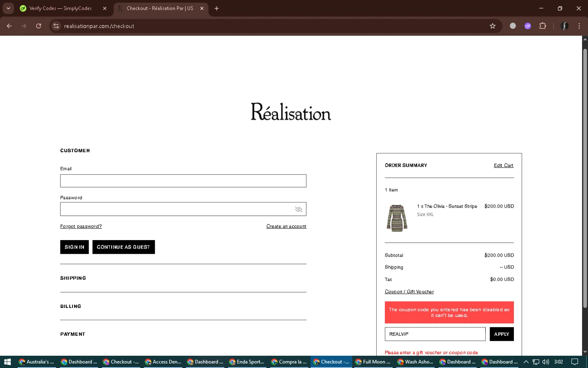Click the Edit Cart link
Viewport: 588px width, 368px height.
pyautogui.click(x=503, y=166)
